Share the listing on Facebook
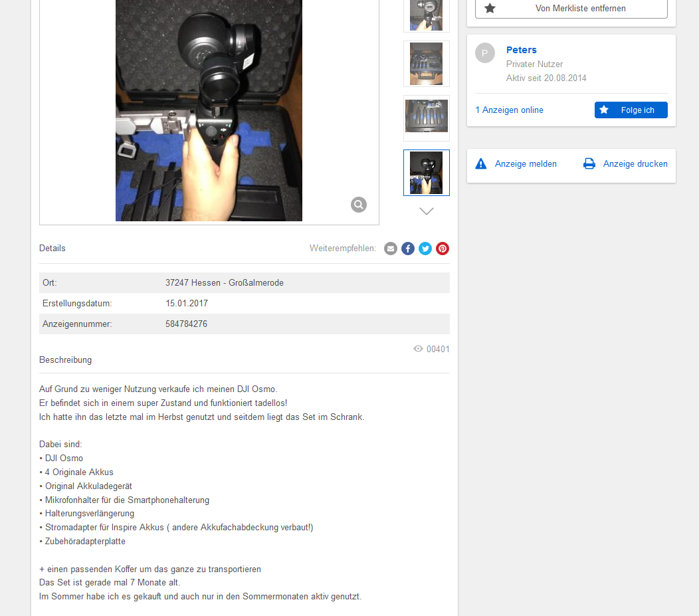The width and height of the screenshot is (699, 616). coord(408,249)
